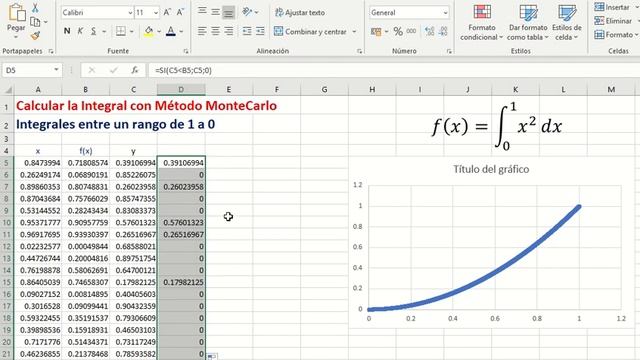Click the Borders icon

pos(121,31)
